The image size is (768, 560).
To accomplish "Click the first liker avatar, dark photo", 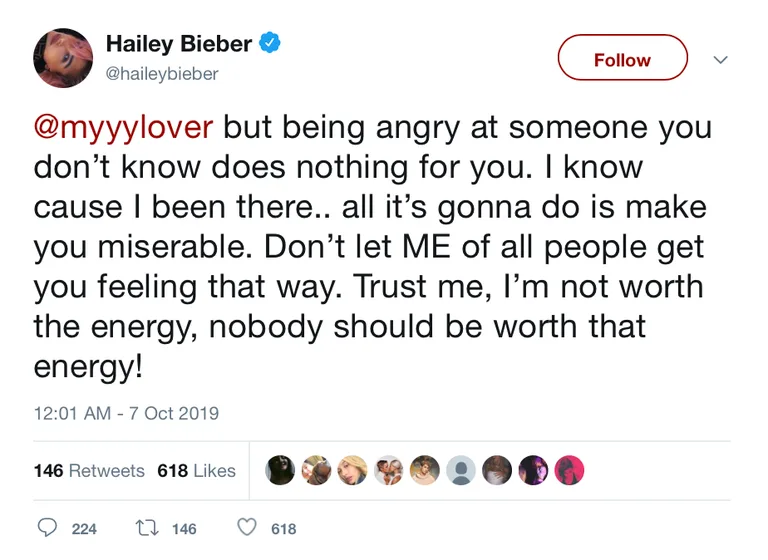I will pyautogui.click(x=280, y=470).
